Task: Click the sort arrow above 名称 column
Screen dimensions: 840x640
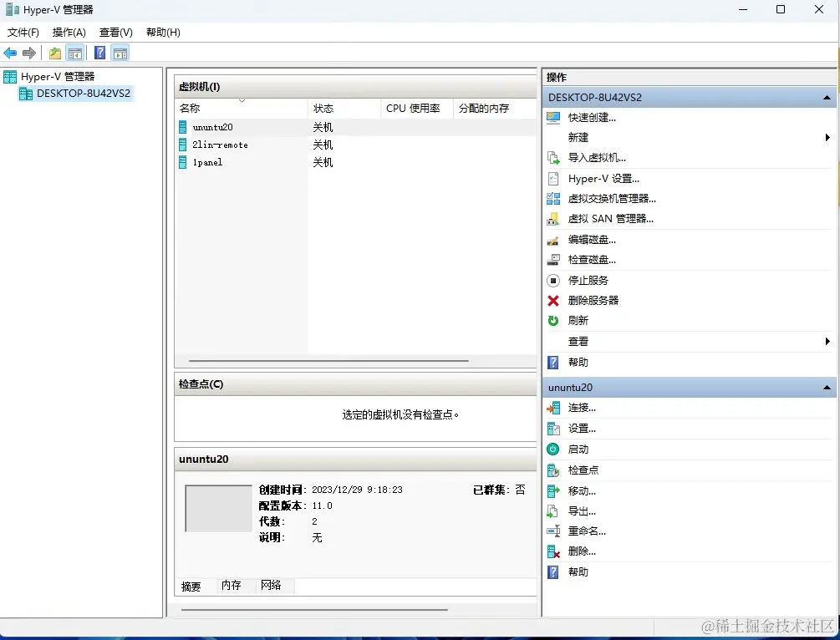Action: coord(242,101)
